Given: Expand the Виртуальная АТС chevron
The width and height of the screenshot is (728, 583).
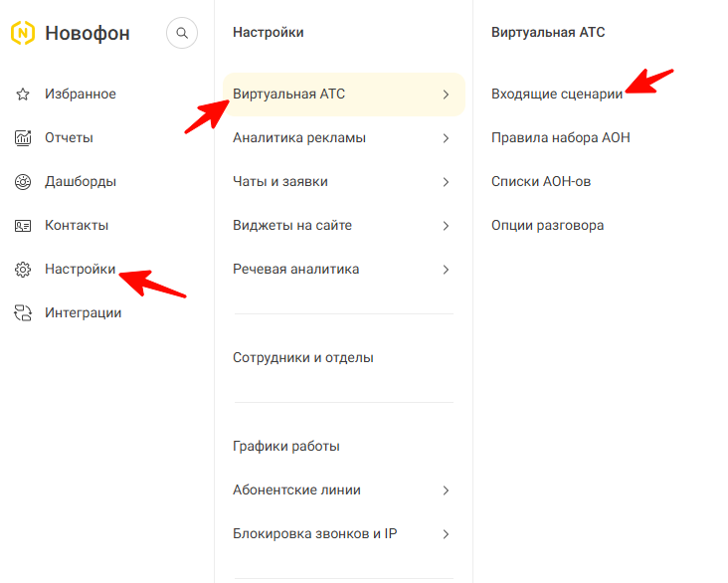Looking at the screenshot, I should (x=446, y=95).
